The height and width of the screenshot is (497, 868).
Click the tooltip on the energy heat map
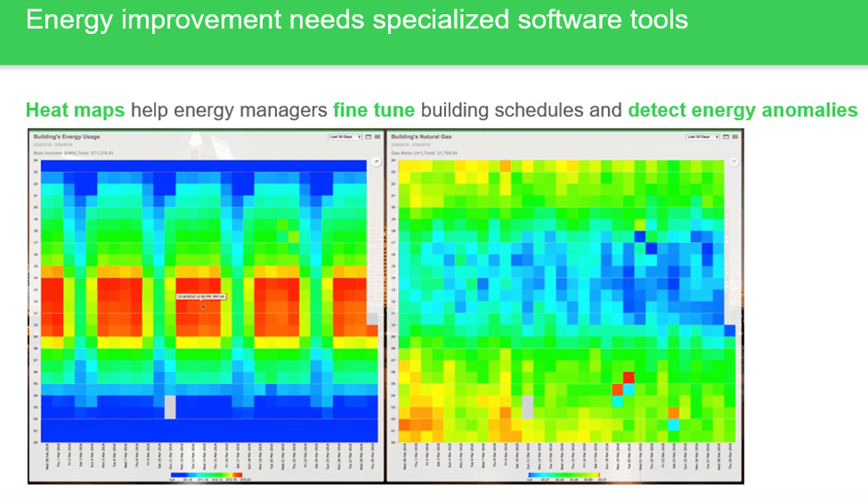(x=202, y=296)
